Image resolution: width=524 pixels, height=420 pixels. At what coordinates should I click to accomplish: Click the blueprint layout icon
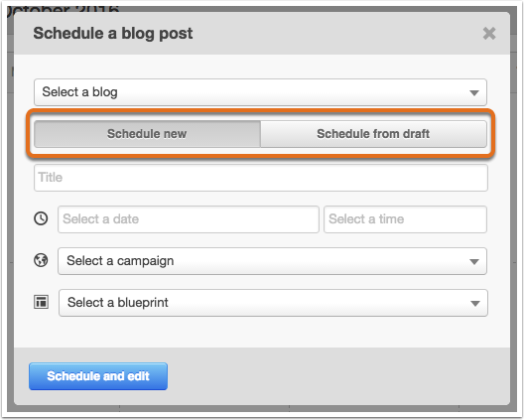pyautogui.click(x=41, y=302)
